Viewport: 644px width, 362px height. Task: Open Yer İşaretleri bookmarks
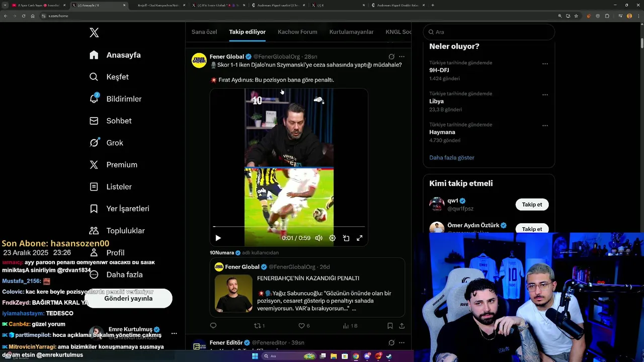(119, 209)
